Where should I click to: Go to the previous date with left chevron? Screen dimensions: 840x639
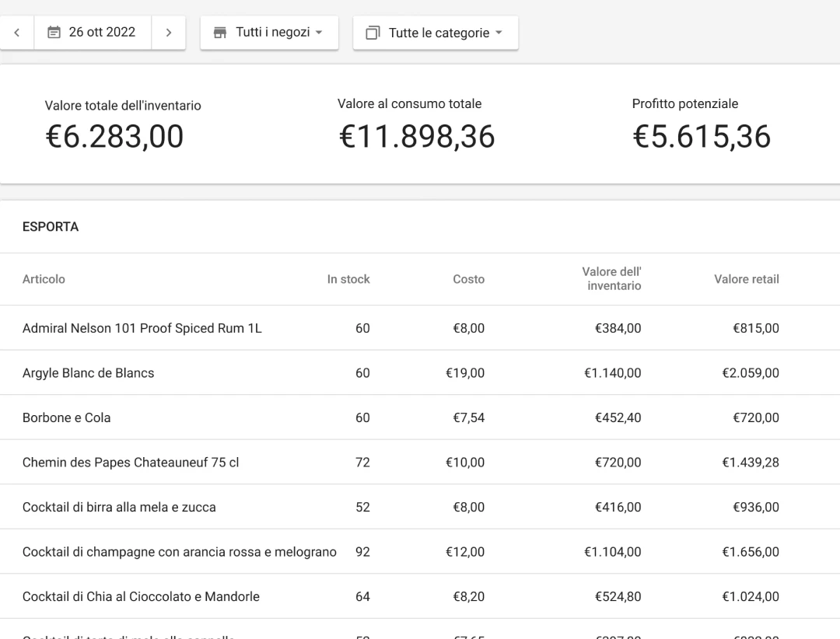17,33
